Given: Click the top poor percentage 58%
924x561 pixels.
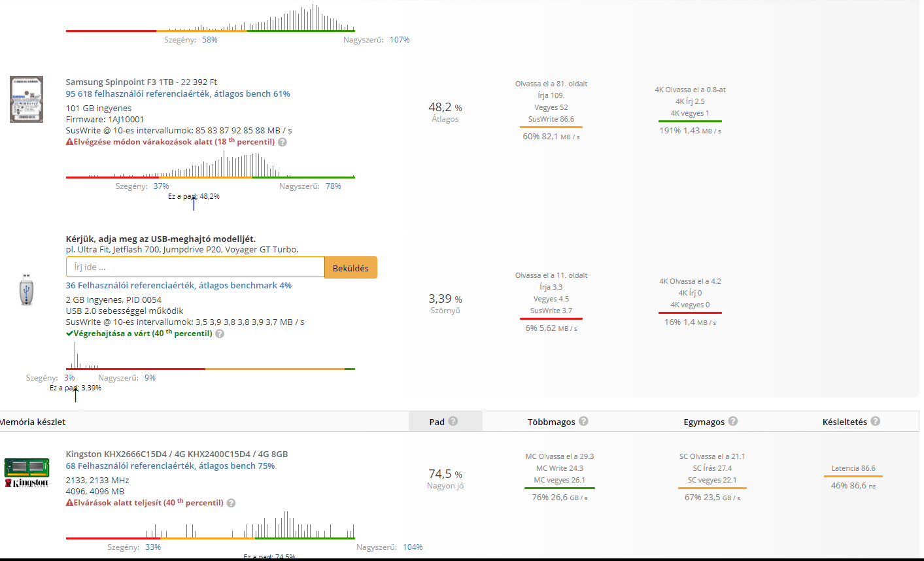Looking at the screenshot, I should [209, 40].
